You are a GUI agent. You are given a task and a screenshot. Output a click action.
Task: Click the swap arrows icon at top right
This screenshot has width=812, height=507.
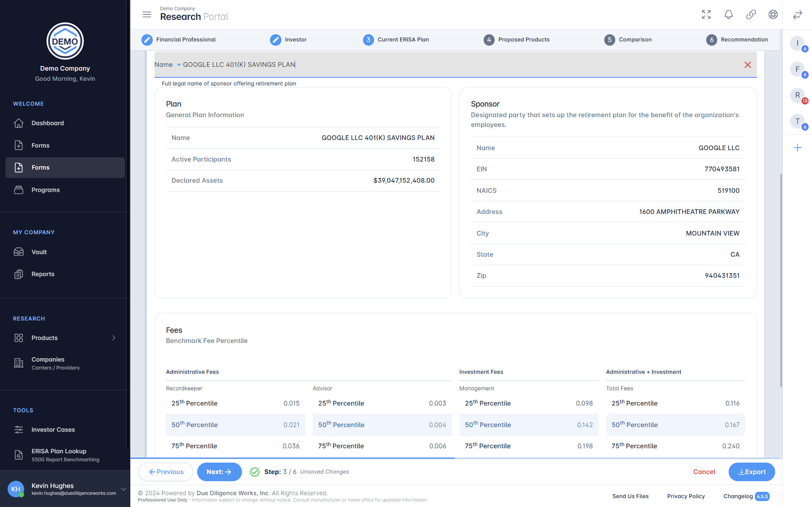pos(798,15)
